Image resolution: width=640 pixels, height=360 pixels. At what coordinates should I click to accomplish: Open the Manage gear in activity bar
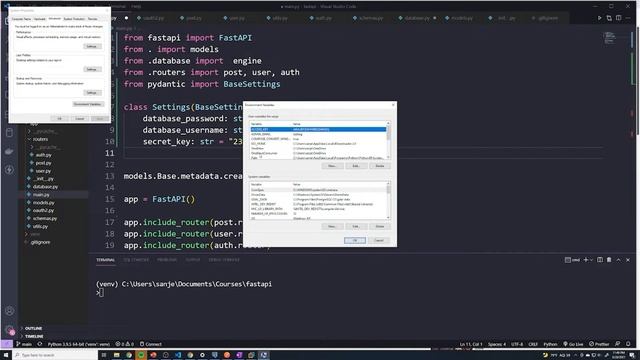point(10,329)
